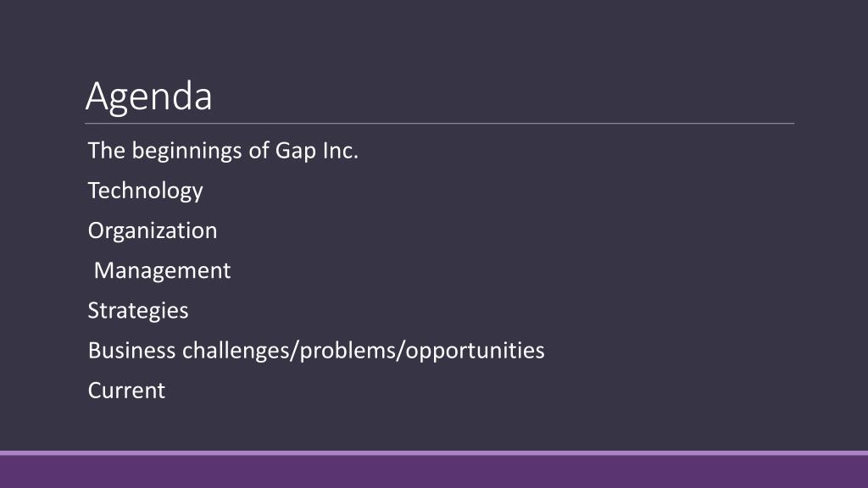Click the Current agenda item

[126, 391]
